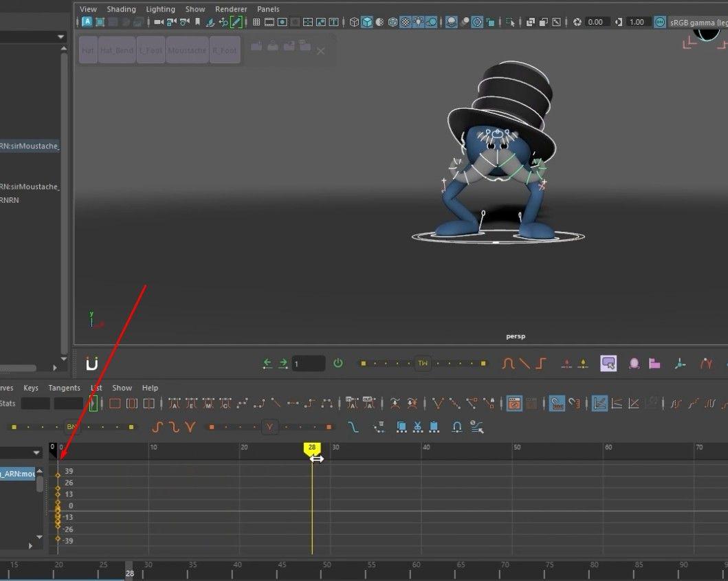728x581 pixels.
Task: Click the green left arrow tween icon
Action: click(267, 363)
